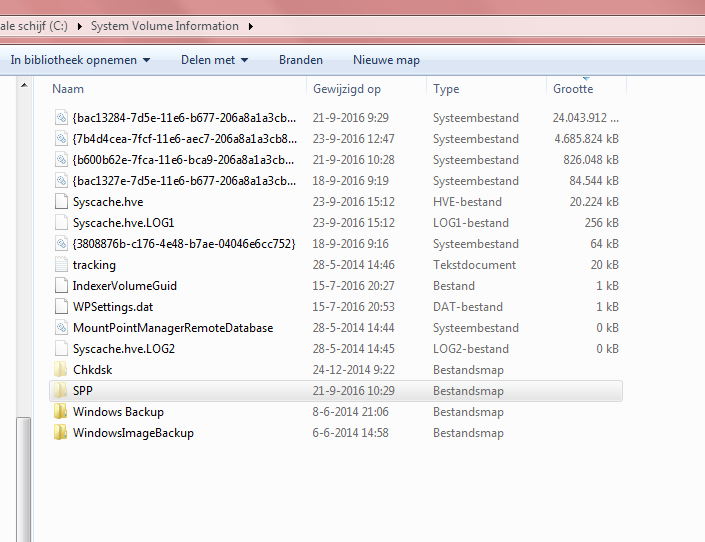This screenshot has height=542, width=705.
Task: Click the IndexerVolumeGuid file icon
Action: [x=61, y=286]
